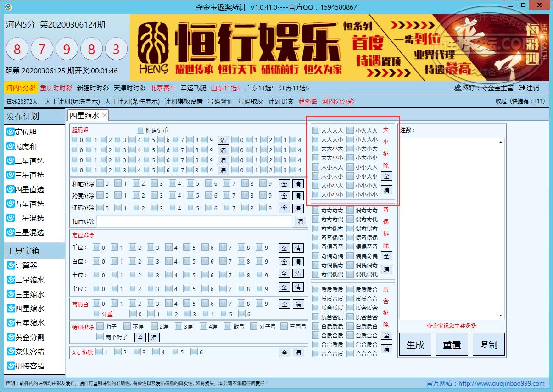This screenshot has height=392, width=553.
Task: Clear the 和值排除 field with 清
Action: coord(300,221)
